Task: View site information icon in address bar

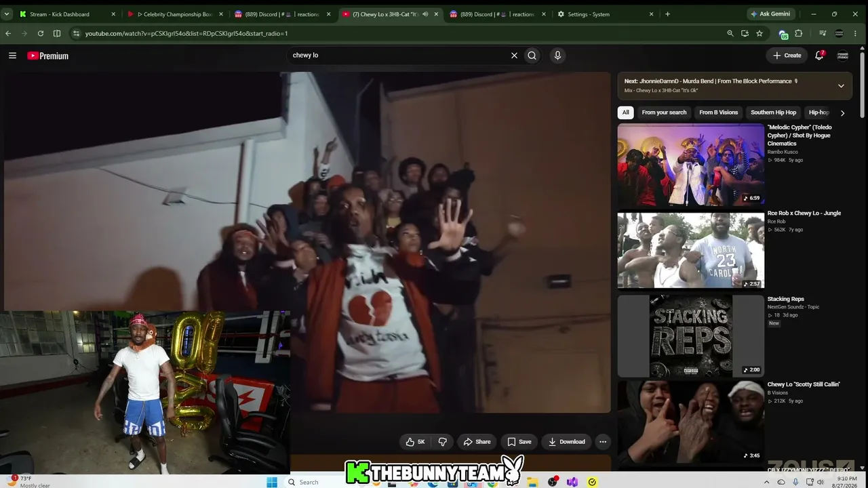Action: click(x=76, y=33)
